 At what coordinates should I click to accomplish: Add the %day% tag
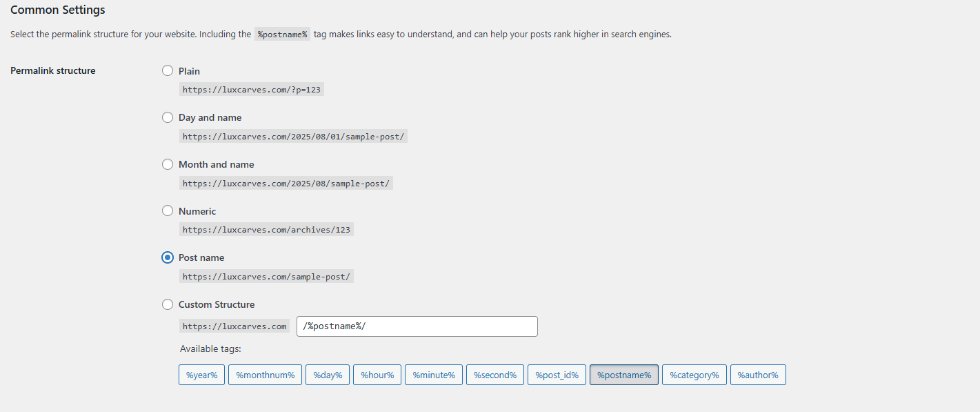[x=327, y=375]
